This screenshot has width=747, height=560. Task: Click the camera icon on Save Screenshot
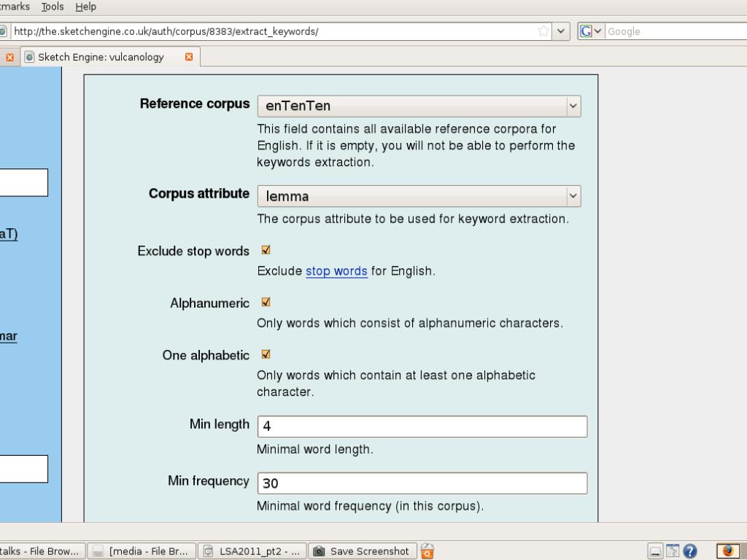coord(319,551)
